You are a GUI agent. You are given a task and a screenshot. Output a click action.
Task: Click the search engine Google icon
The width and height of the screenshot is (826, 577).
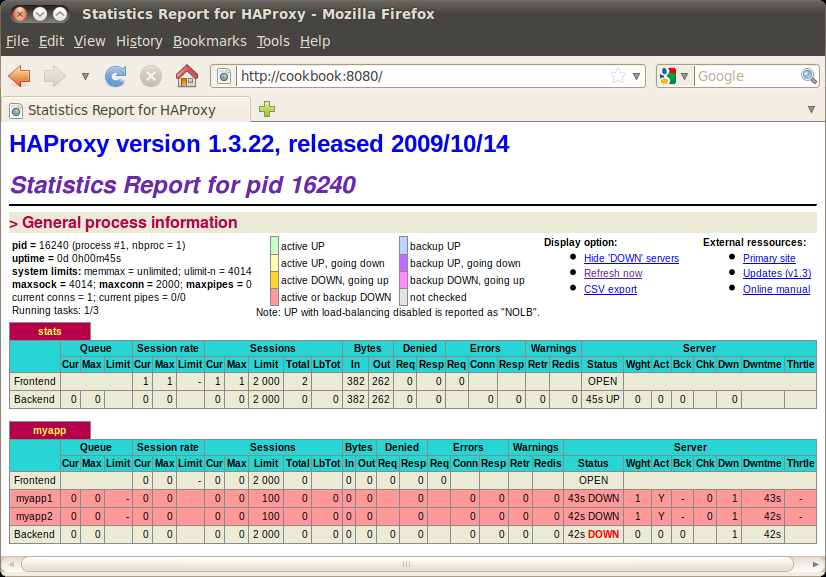point(669,76)
